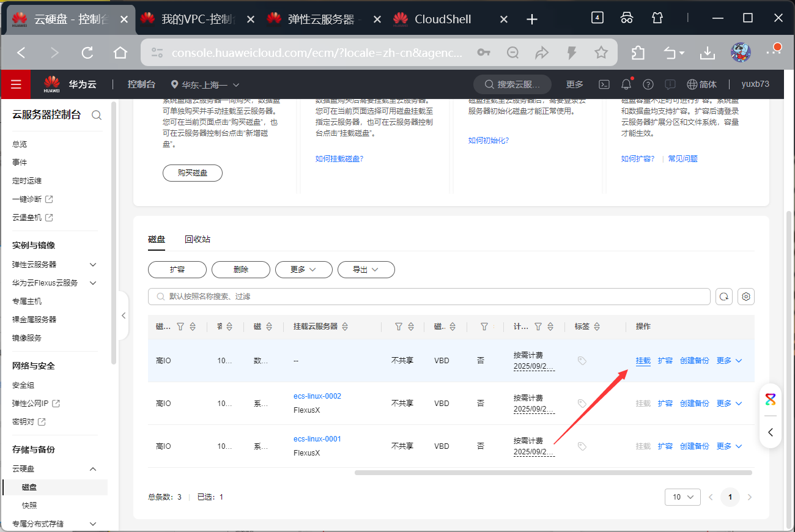Open the 华东-上海一 region selector
Viewport: 795px width, 532px height.
coord(205,84)
